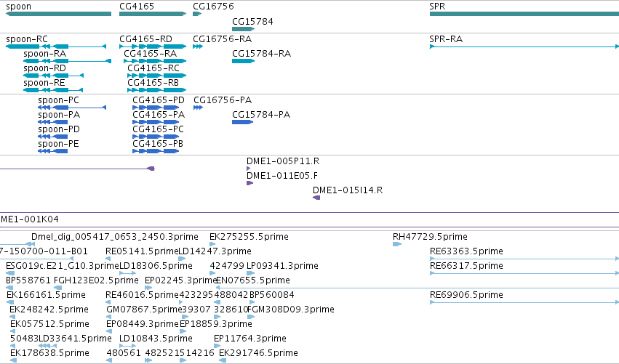619x364 pixels.
Task: Select EST EN07655.5prime
Action: coord(253,280)
